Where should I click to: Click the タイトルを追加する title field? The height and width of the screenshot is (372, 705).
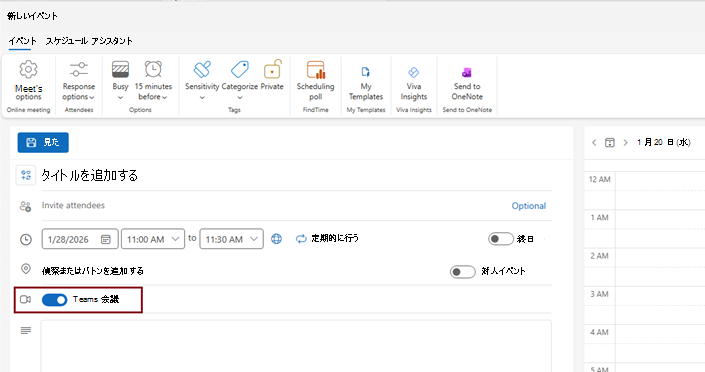point(296,175)
